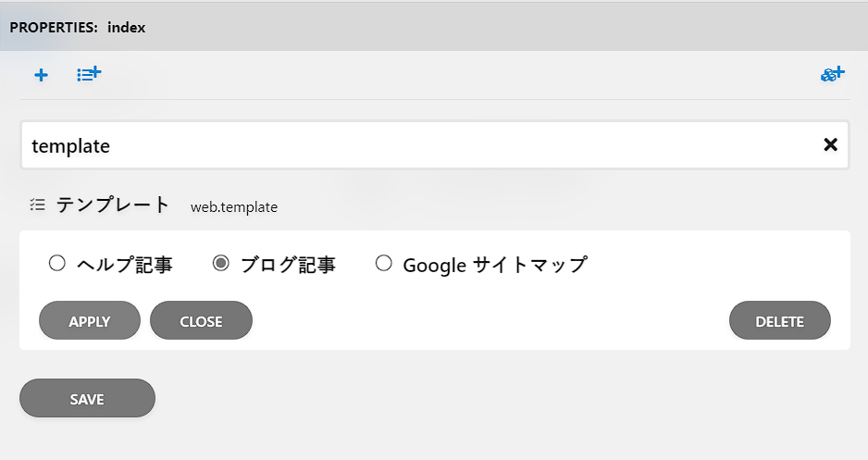The image size is (868, 460).
Task: Click the blue plus add-property icon
Action: [x=41, y=75]
